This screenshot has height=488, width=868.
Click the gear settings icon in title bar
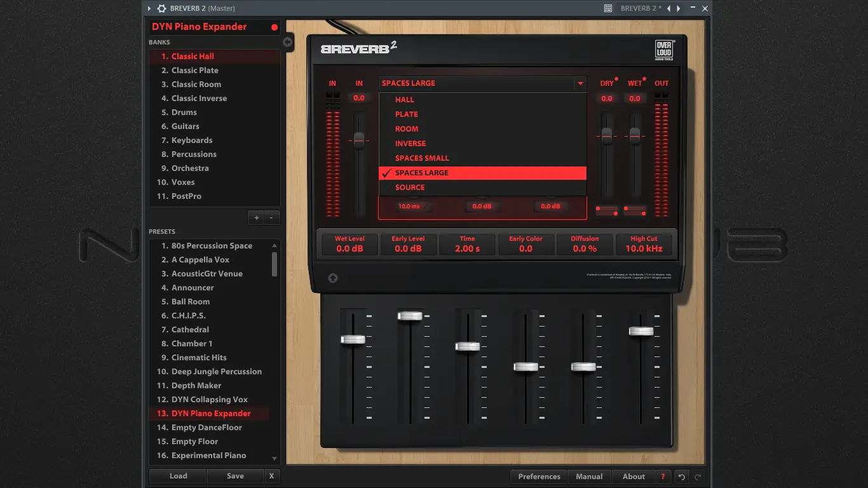161,8
